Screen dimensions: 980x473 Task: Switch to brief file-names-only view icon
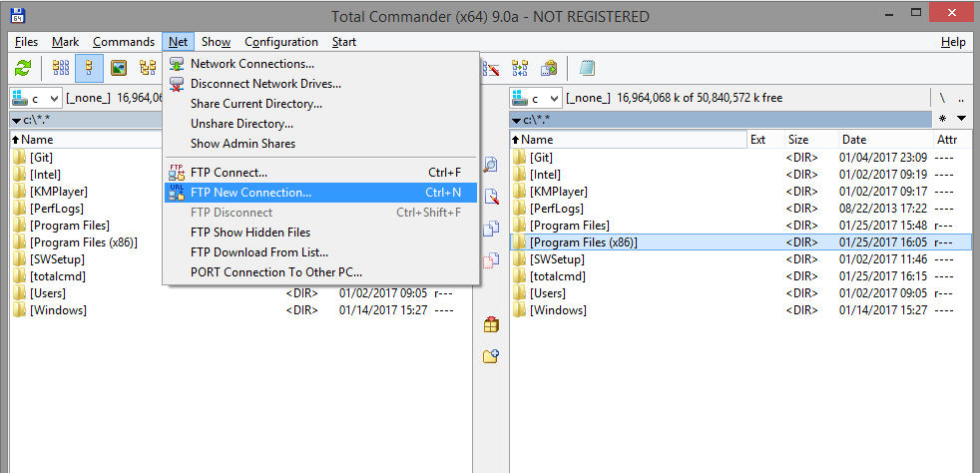coord(61,68)
